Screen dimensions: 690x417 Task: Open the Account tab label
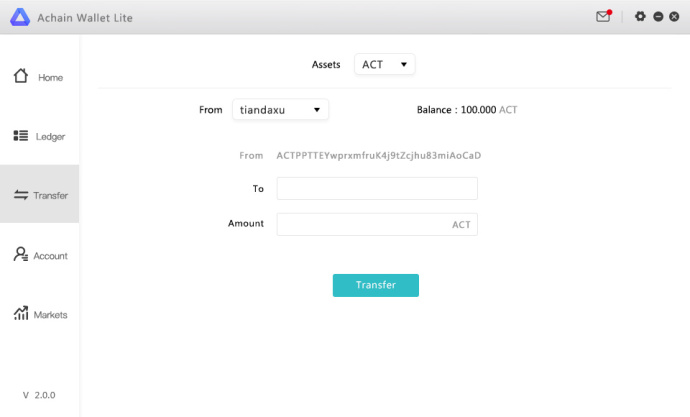tap(51, 256)
